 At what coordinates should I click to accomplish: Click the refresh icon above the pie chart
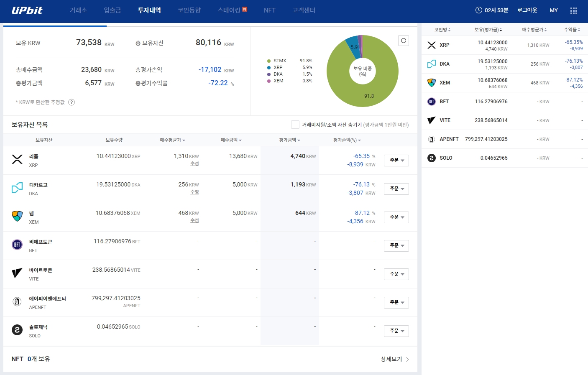[404, 41]
